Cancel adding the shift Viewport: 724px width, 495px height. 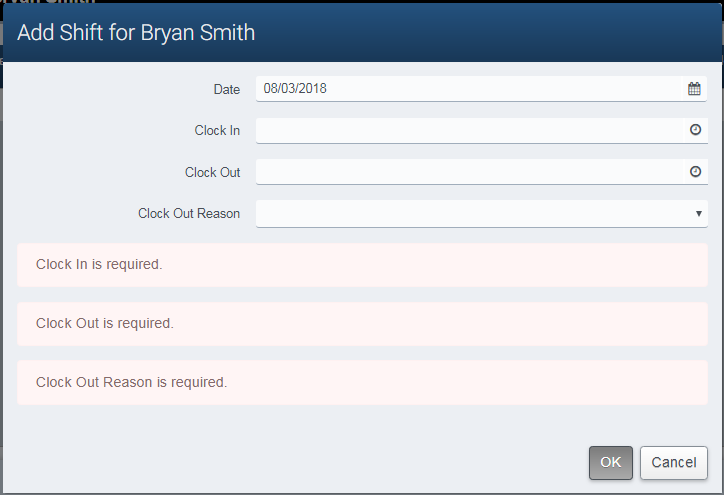[673, 463]
